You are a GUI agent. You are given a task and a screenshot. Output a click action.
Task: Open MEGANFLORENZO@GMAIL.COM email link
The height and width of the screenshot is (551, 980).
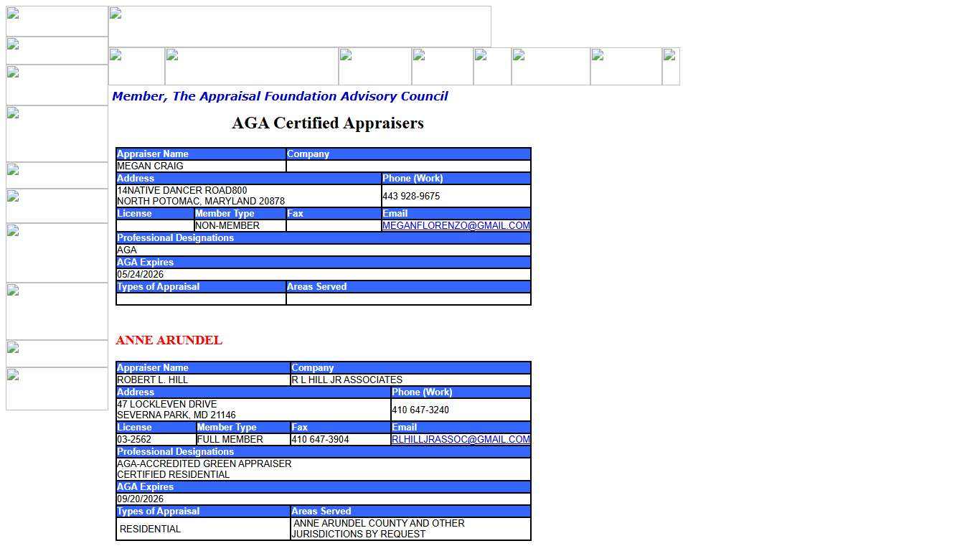[456, 225]
